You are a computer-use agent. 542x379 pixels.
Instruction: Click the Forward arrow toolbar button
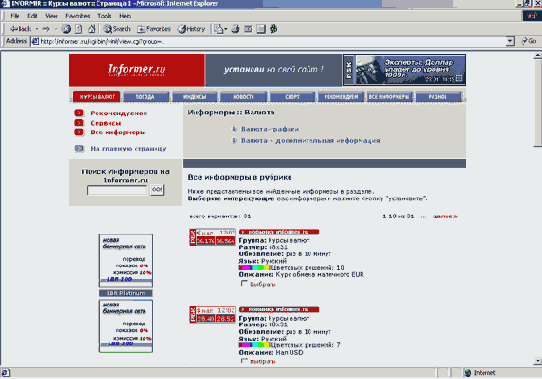46,29
